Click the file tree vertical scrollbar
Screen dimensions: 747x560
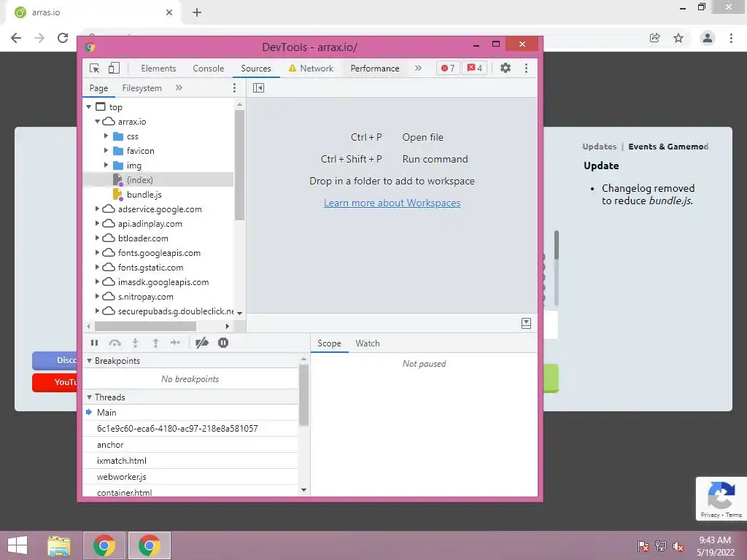click(x=239, y=165)
